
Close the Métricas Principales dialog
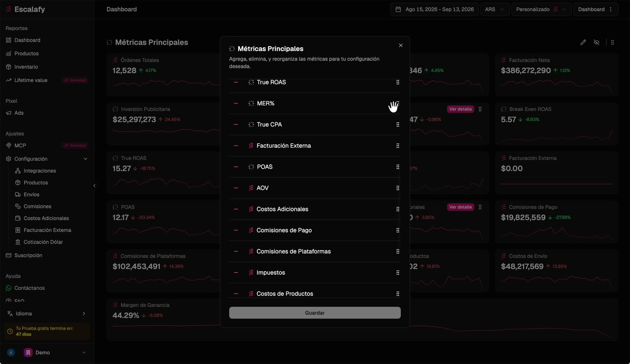pos(401,45)
